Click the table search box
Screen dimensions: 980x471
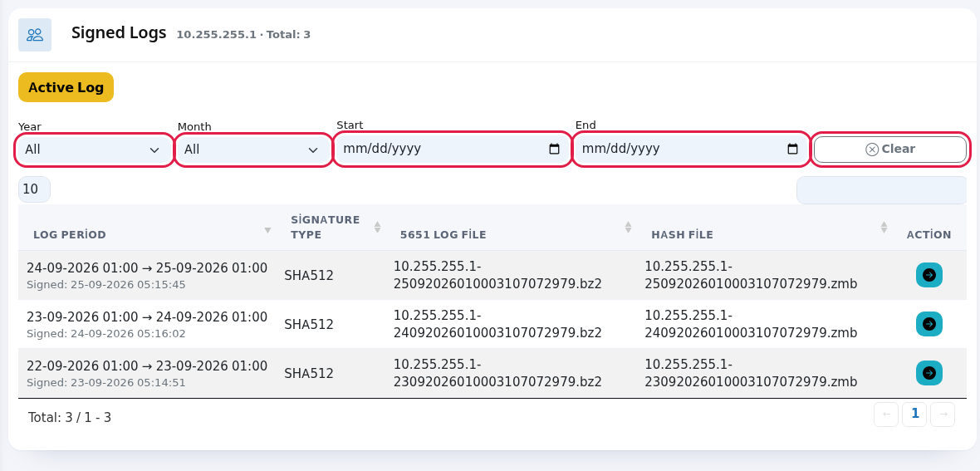coord(881,190)
